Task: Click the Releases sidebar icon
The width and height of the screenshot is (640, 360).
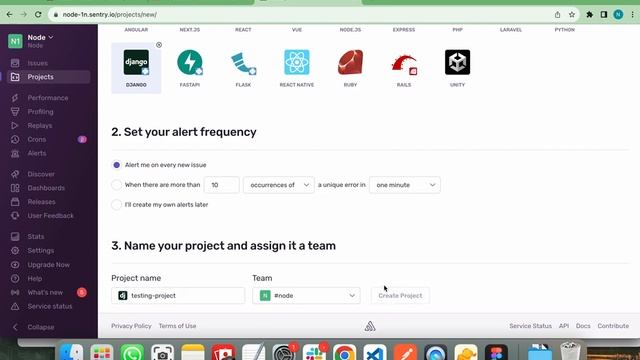Action: coord(15,202)
